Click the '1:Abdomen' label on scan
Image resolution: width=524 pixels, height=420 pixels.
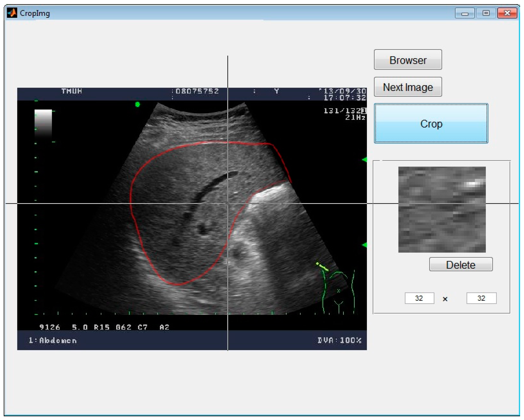click(53, 340)
